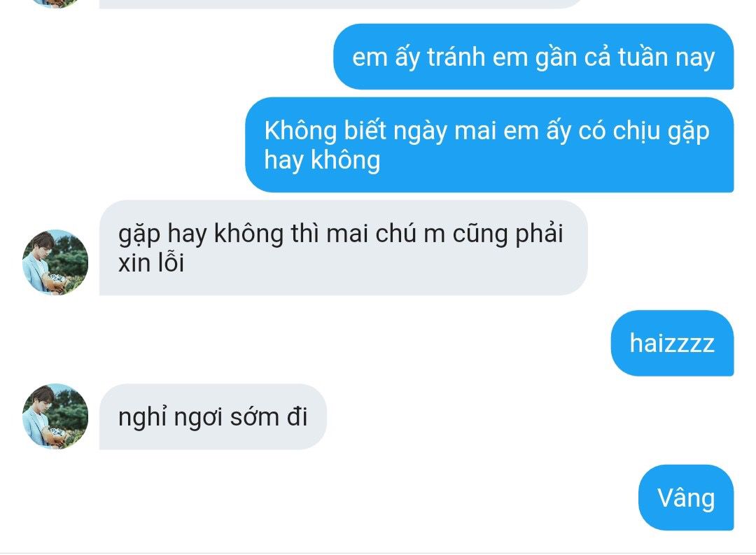Image resolution: width=756 pixels, height=555 pixels.
Task: Tap the blue "Không biết ngày mai" message bubble
Action: click(489, 145)
